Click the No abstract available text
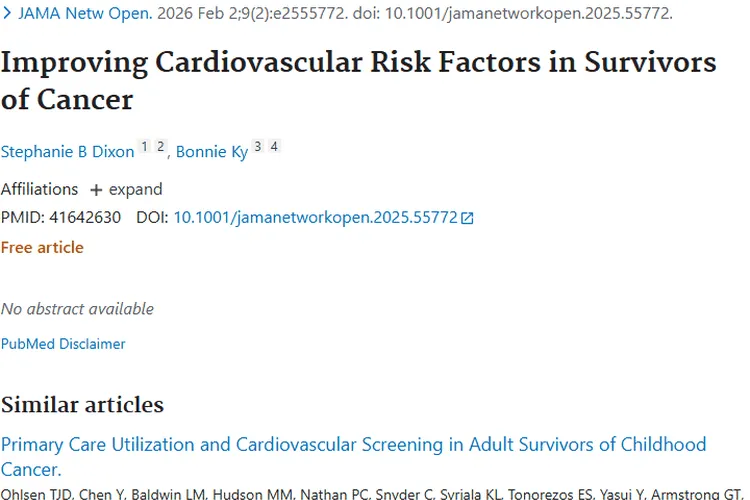The height and width of the screenshot is (500, 750). tap(77, 309)
